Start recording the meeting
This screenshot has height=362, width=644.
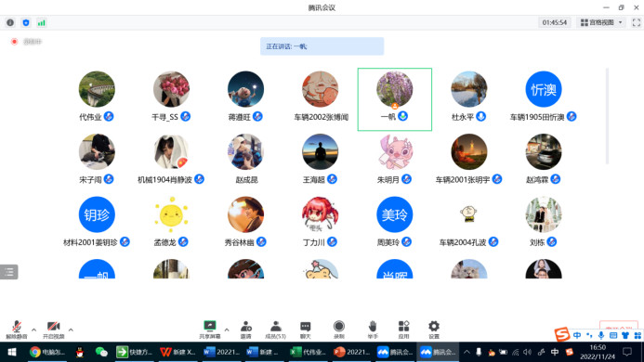tap(339, 330)
